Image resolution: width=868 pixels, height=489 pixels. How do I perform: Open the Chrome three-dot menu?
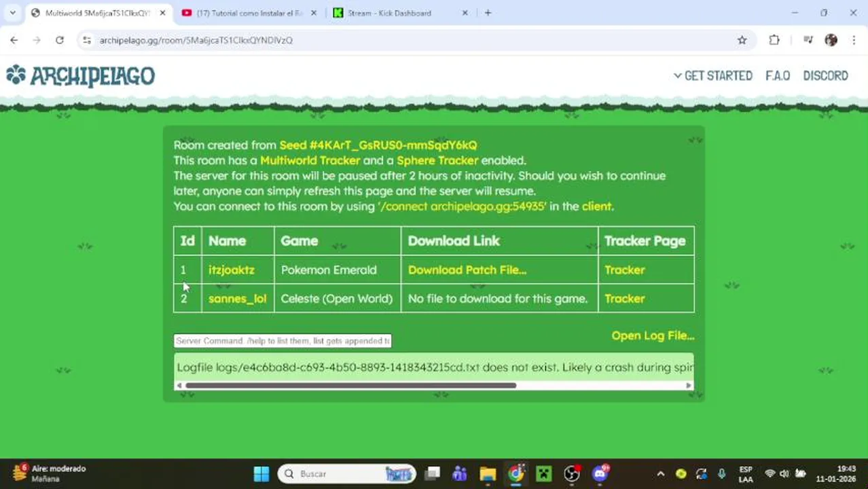(854, 40)
